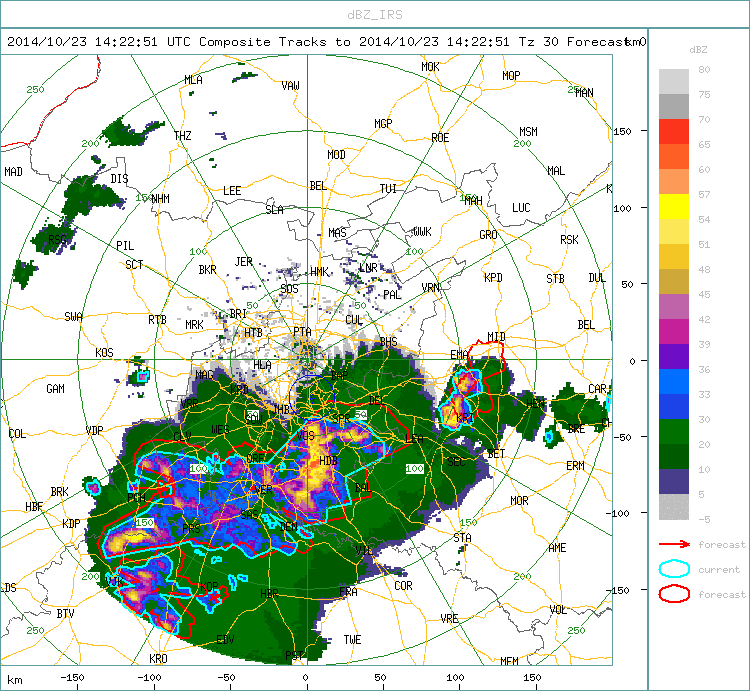
Task: Click the MOP station label
Action: coord(511,76)
